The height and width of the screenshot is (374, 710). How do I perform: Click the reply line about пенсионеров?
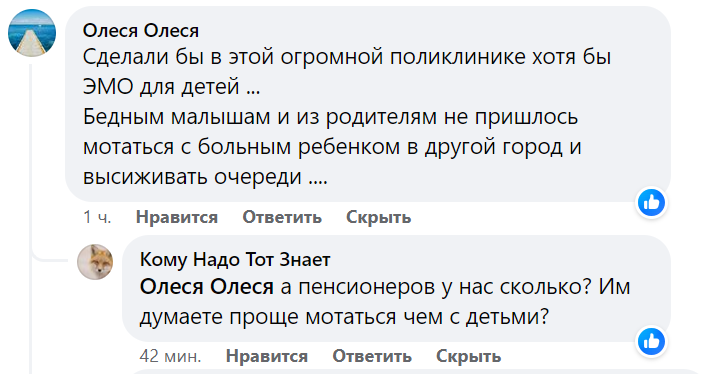(x=385, y=287)
